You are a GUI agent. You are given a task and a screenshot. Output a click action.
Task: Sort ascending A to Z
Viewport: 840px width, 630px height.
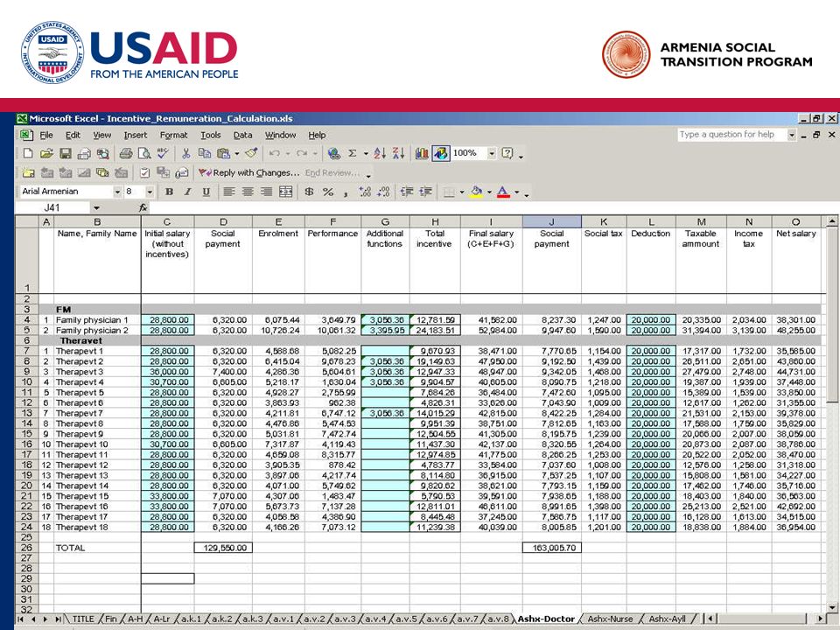[x=380, y=154]
